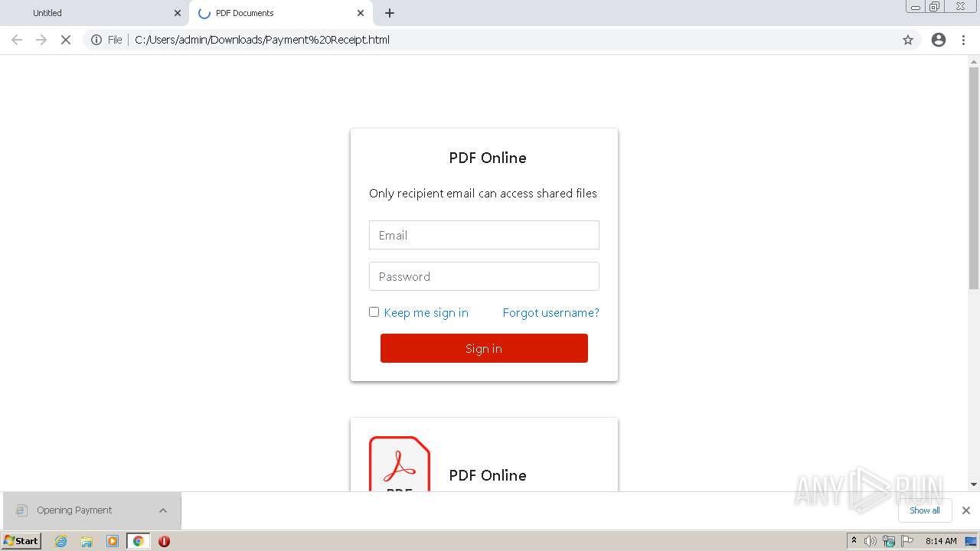Image resolution: width=980 pixels, height=551 pixels.
Task: Open the network tray icon
Action: pos(889,541)
